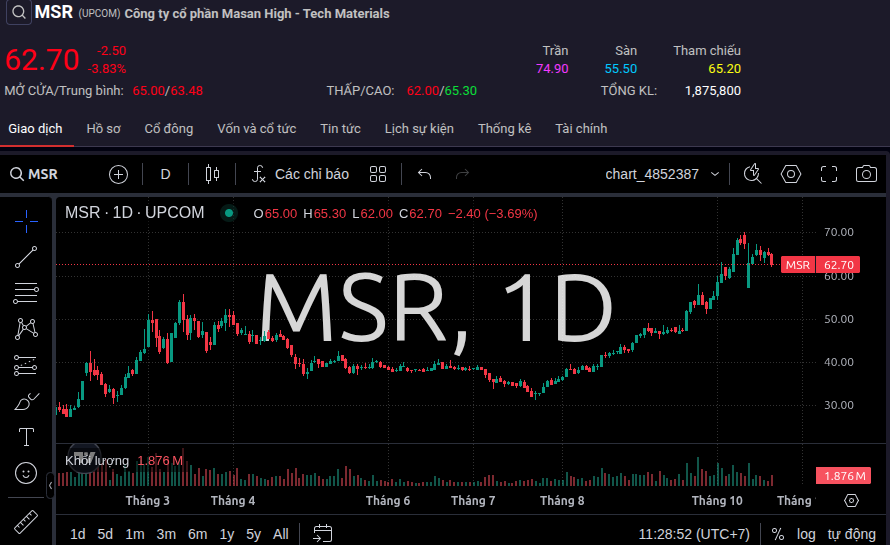Open the go-to-date calendar icon

322,534
